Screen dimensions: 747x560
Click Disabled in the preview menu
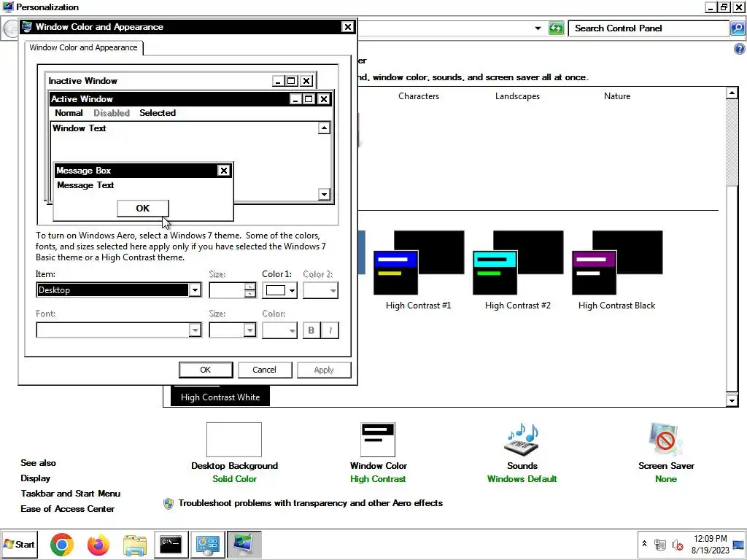pos(112,113)
